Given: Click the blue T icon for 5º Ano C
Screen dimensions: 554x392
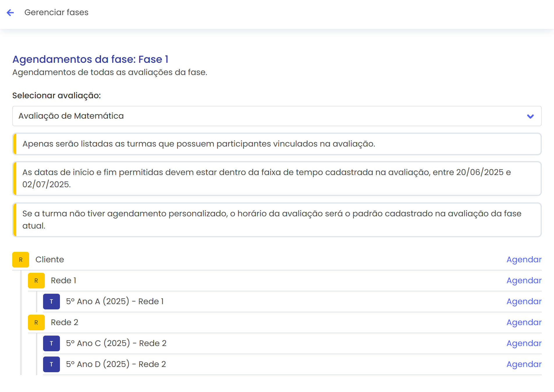Looking at the screenshot, I should click(52, 343).
